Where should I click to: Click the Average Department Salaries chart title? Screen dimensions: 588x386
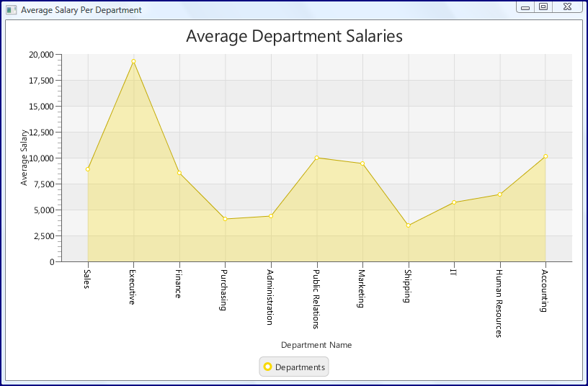click(x=295, y=36)
